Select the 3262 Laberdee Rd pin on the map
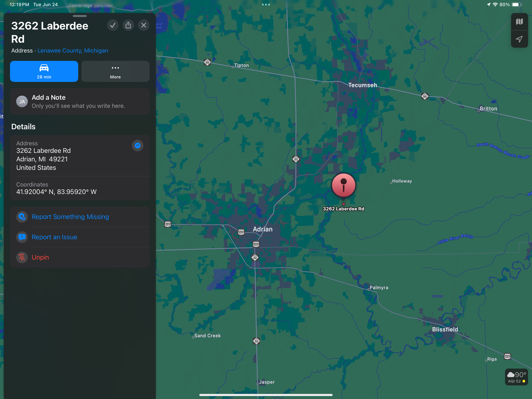The height and width of the screenshot is (399, 532). [x=344, y=186]
